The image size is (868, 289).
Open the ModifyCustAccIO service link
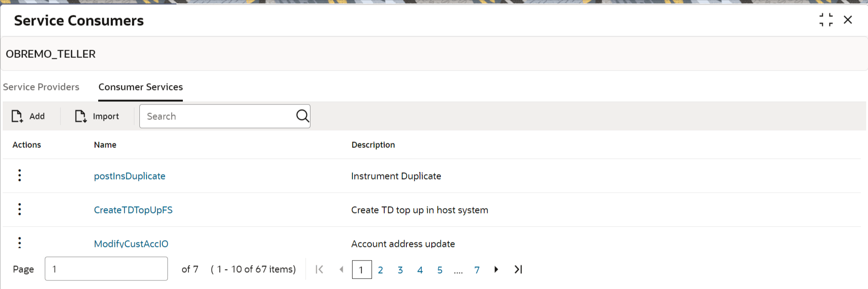(x=131, y=244)
